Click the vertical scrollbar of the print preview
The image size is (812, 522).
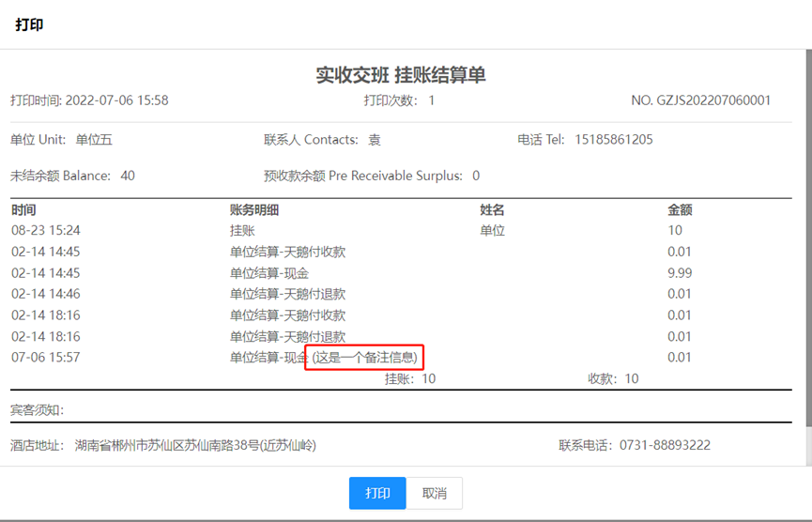click(809, 238)
